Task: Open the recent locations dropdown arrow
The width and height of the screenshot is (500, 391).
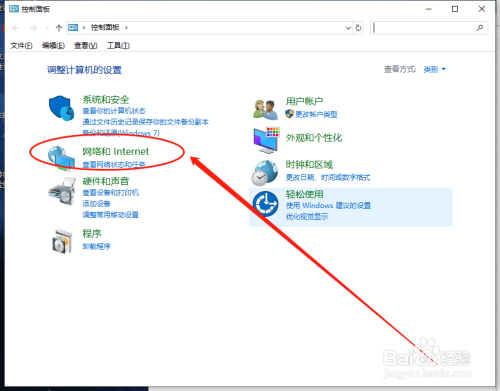Action: 47,28
